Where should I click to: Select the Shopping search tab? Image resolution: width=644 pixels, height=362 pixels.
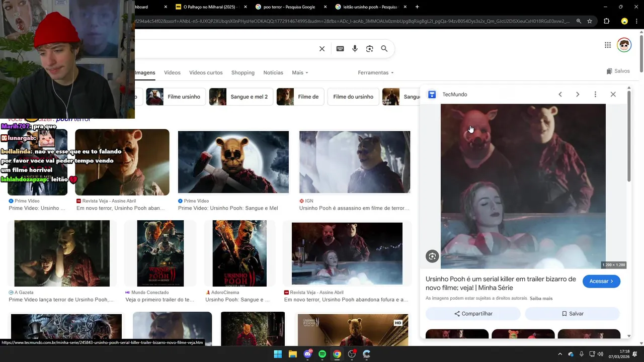point(243,73)
